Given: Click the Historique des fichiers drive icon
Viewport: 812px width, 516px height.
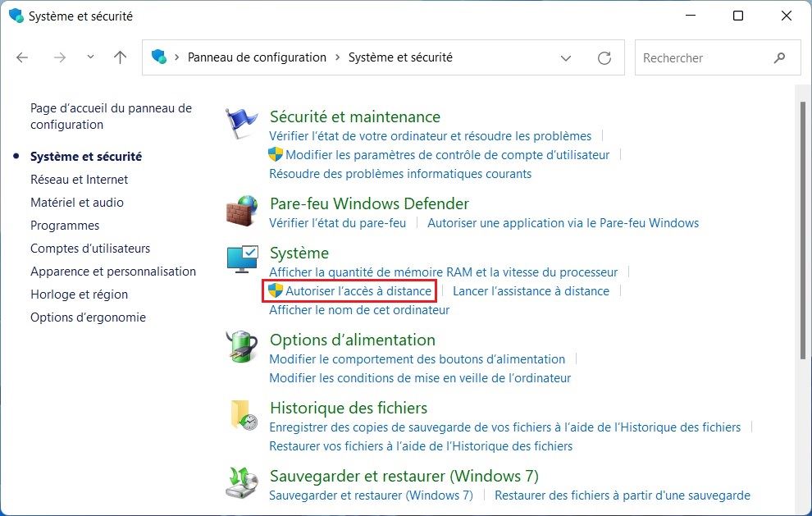Looking at the screenshot, I should pyautogui.click(x=241, y=415).
